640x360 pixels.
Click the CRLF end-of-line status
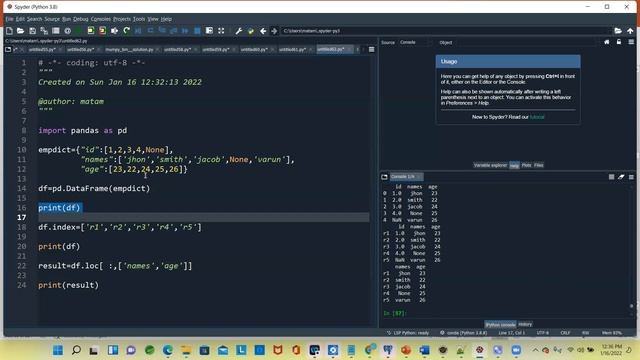pos(565,333)
